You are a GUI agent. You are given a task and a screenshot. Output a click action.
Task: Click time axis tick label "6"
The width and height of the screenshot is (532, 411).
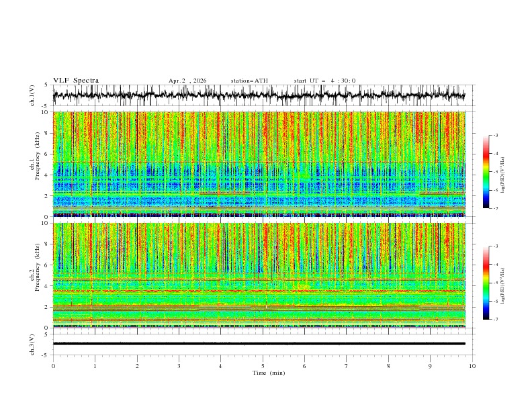304,366
